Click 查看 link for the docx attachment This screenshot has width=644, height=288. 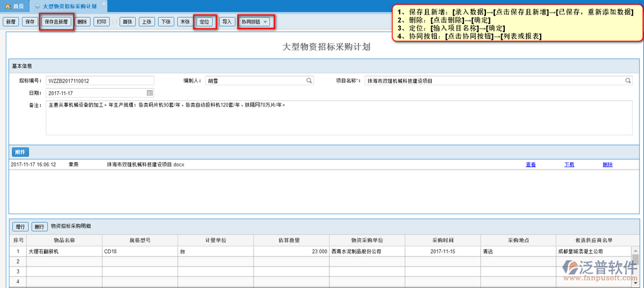[531, 164]
